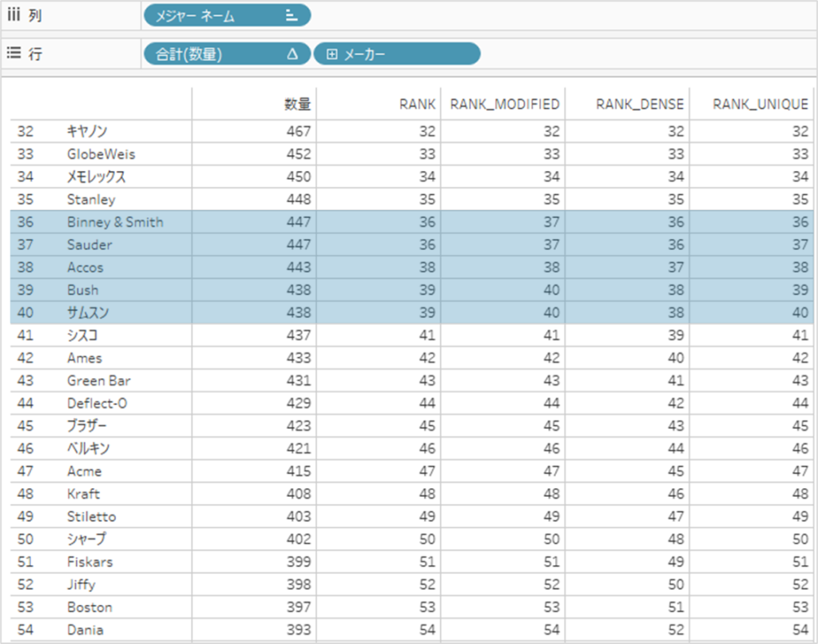The width and height of the screenshot is (818, 644).
Task: Click quantity value 431 for Green Bar
Action: tap(299, 380)
